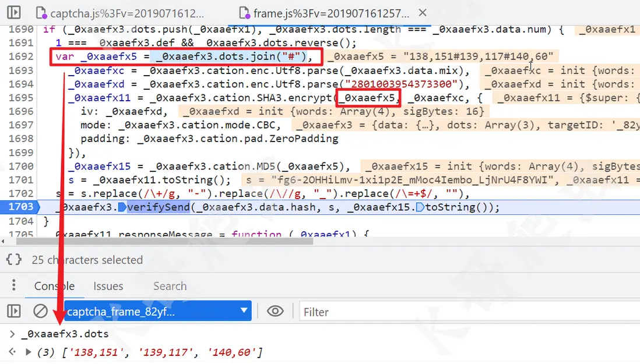Viewport: 640px width, 364px height.
Task: Click the '25 characters selected' status text
Action: click(87, 260)
